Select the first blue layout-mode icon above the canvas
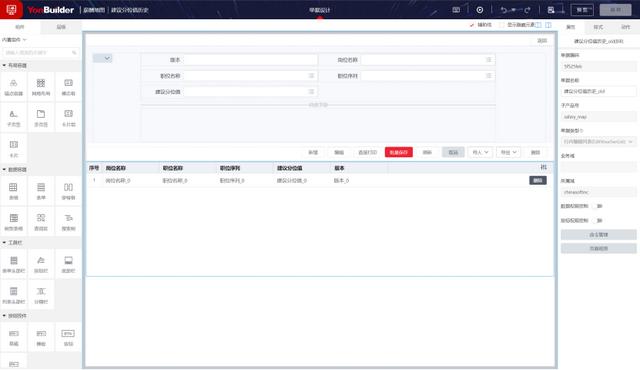640x370 pixels. [x=538, y=25]
